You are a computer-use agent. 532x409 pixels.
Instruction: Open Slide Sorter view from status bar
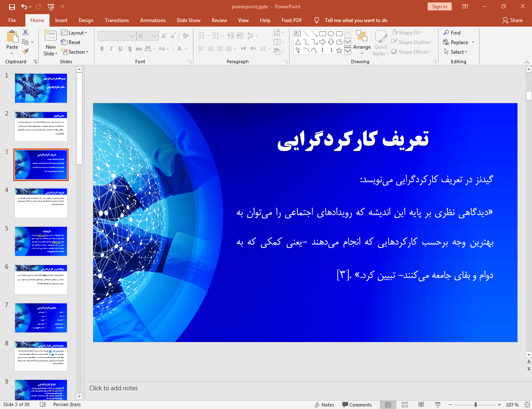(x=404, y=404)
